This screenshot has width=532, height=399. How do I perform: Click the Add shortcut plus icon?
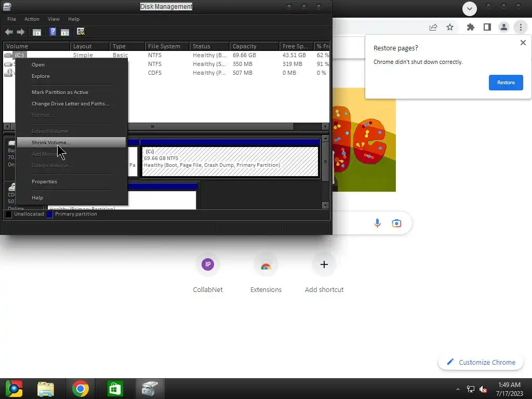tap(324, 264)
